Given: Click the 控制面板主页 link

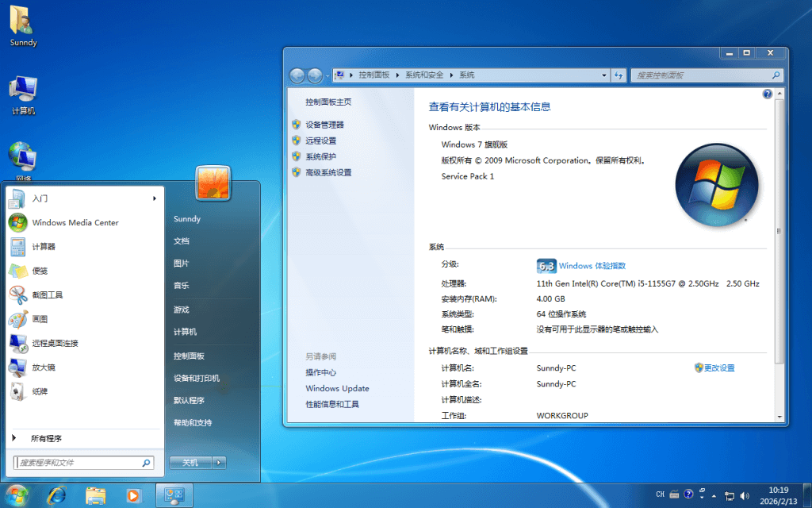Looking at the screenshot, I should click(x=328, y=102).
